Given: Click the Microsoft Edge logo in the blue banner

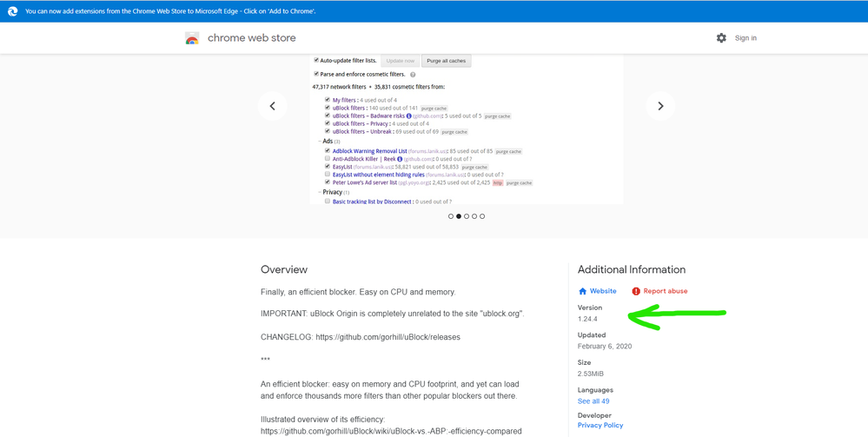Looking at the screenshot, I should pyautogui.click(x=13, y=11).
